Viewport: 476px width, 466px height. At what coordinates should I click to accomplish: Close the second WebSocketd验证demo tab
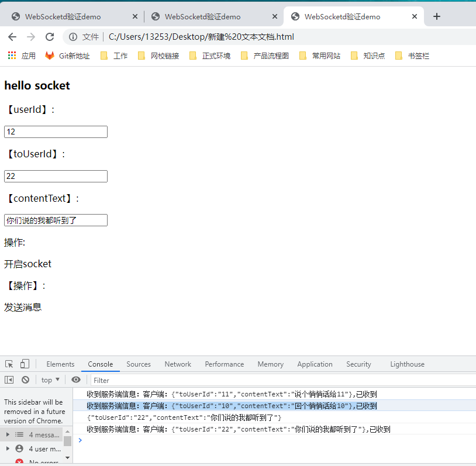(275, 16)
